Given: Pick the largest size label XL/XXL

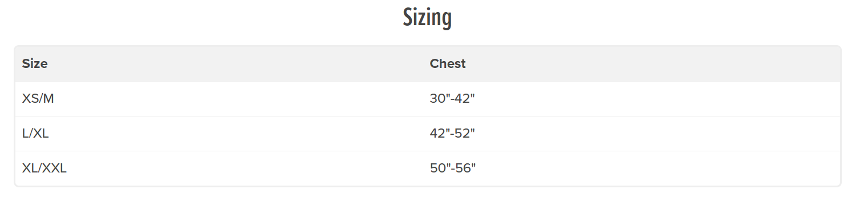Looking at the screenshot, I should [44, 168].
